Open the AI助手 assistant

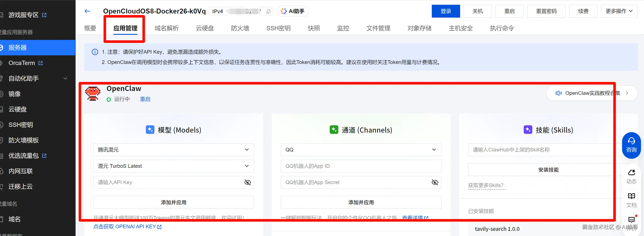[293, 11]
